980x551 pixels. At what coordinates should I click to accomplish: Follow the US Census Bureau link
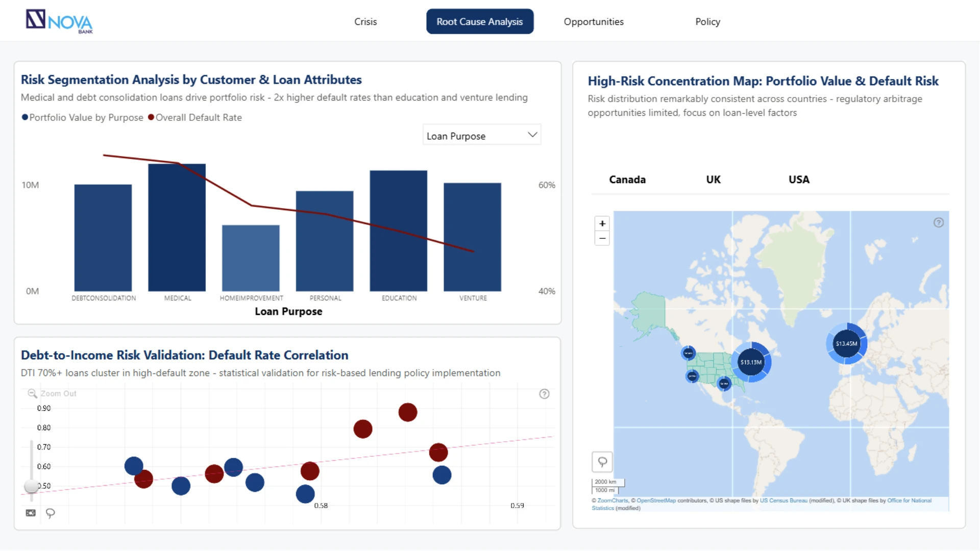pyautogui.click(x=783, y=500)
